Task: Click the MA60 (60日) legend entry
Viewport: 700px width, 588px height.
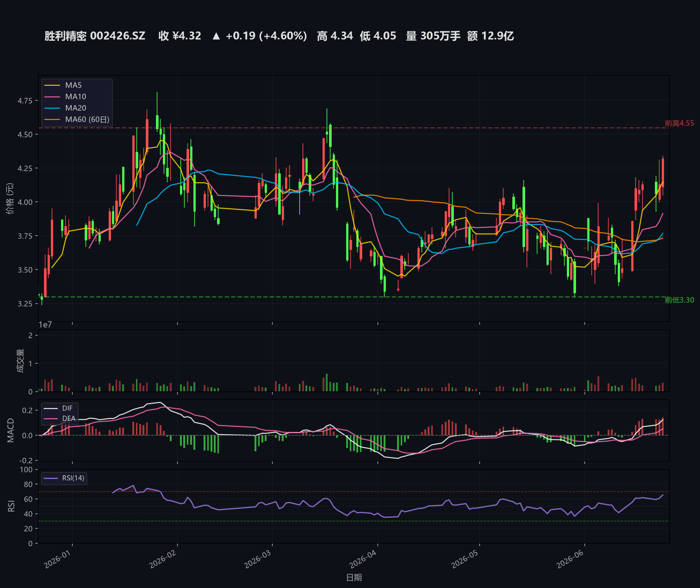Action: point(77,119)
